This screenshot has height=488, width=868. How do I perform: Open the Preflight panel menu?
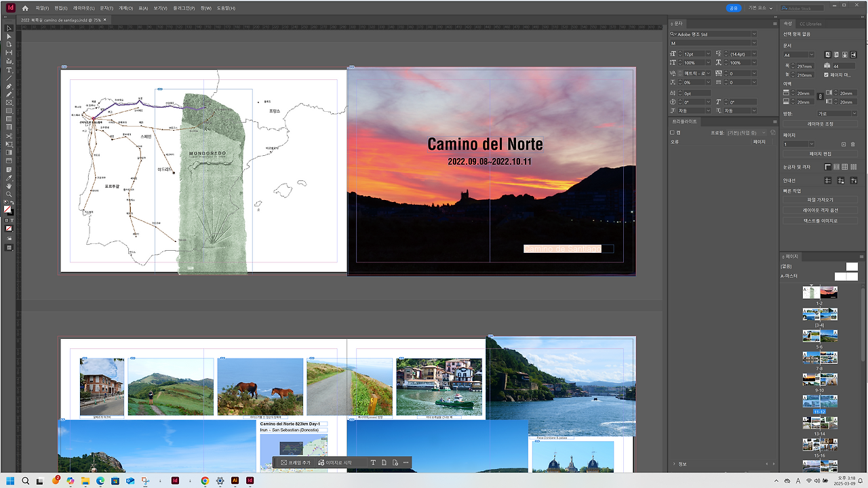click(x=774, y=121)
